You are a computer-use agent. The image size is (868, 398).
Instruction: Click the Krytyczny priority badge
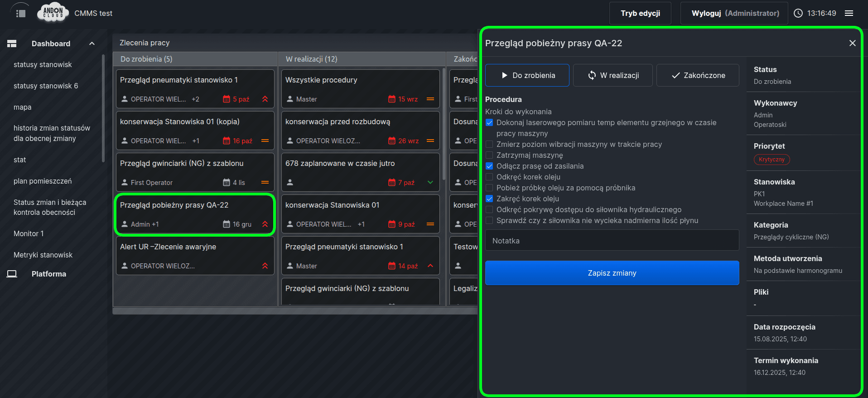772,160
